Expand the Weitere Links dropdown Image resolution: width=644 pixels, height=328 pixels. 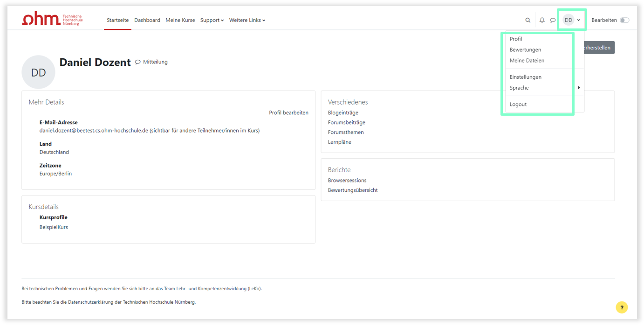pyautogui.click(x=247, y=21)
